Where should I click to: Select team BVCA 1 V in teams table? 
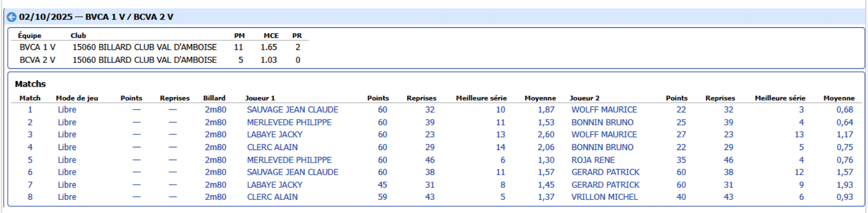click(37, 47)
